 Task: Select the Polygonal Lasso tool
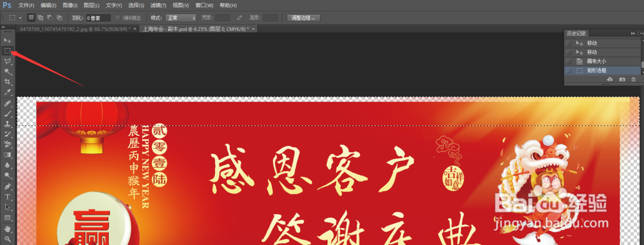tap(7, 62)
